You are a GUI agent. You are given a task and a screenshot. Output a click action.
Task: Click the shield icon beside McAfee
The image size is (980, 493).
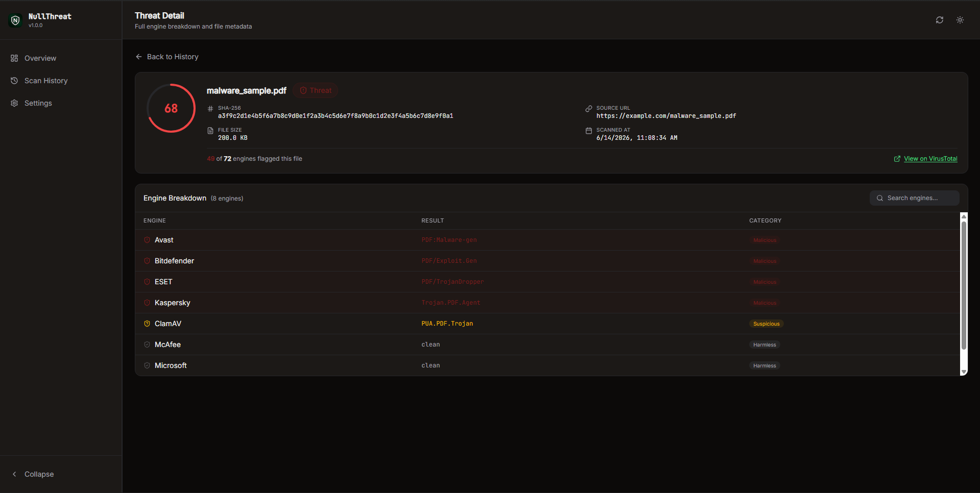(147, 344)
